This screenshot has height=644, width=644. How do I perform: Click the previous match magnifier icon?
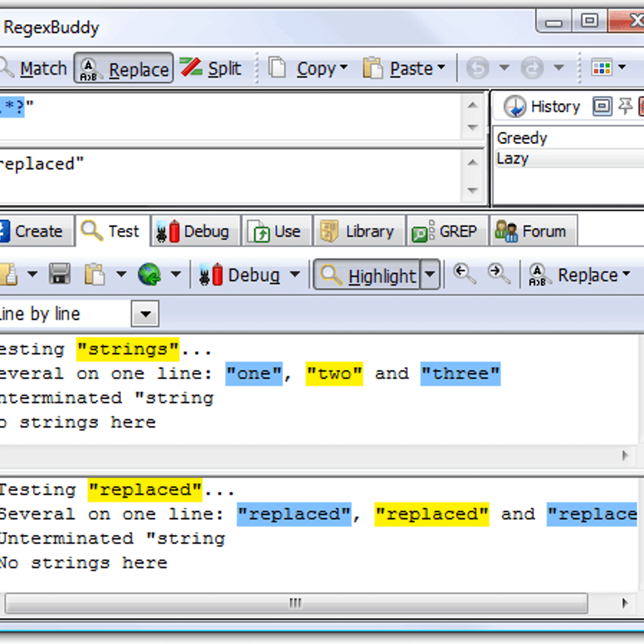[464, 274]
